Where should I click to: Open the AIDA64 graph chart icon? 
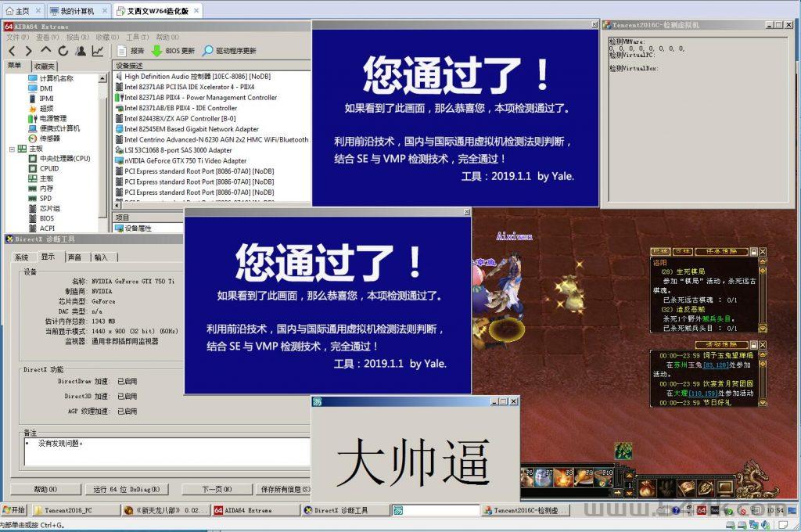pos(98,51)
